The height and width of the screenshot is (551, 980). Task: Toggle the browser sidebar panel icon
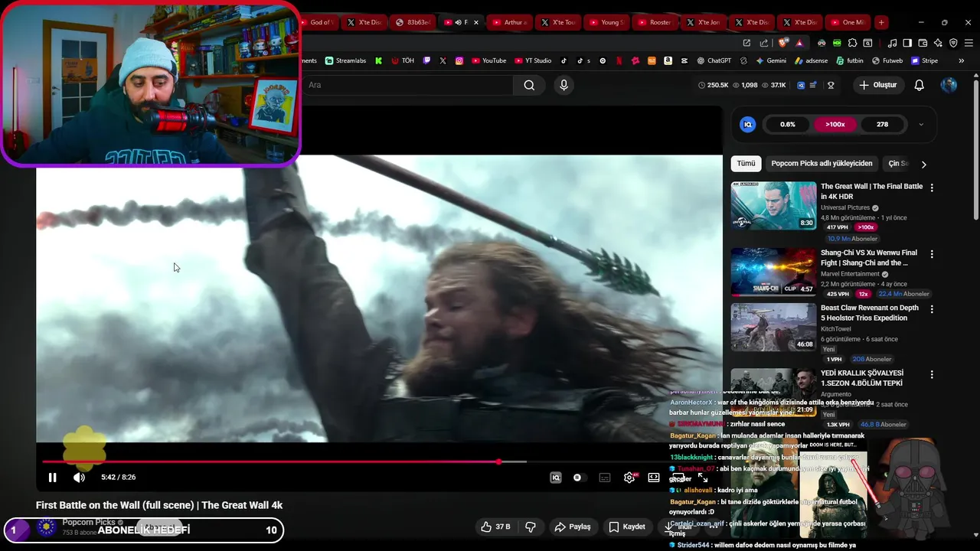[907, 43]
